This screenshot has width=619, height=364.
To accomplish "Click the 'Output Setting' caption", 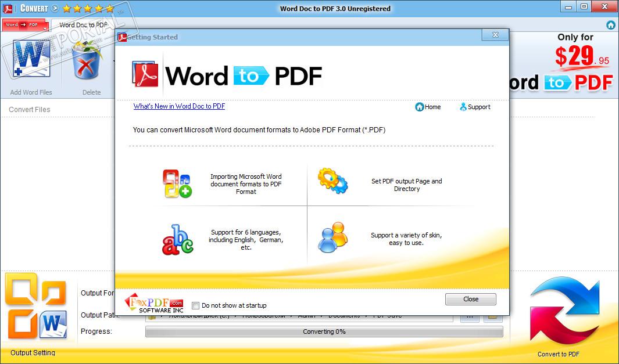I will [x=33, y=353].
